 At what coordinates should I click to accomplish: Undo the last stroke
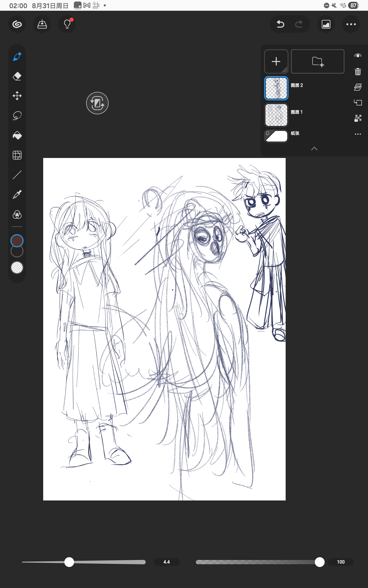coord(280,24)
